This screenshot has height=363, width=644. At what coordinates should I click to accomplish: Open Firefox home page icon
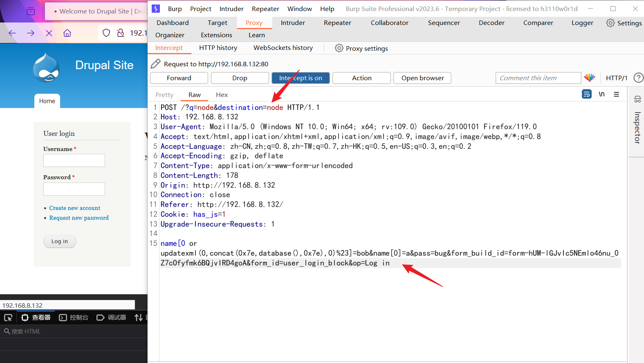coord(67,33)
